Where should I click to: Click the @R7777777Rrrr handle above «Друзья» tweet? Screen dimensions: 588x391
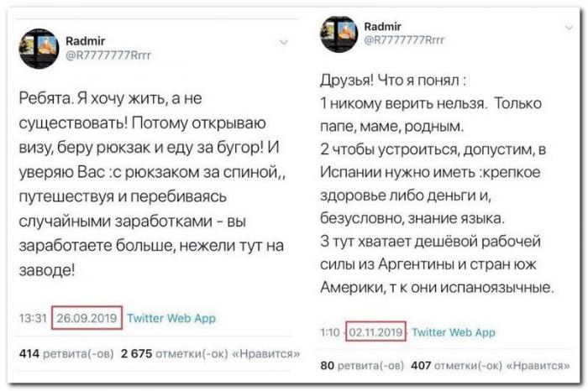[403, 39]
